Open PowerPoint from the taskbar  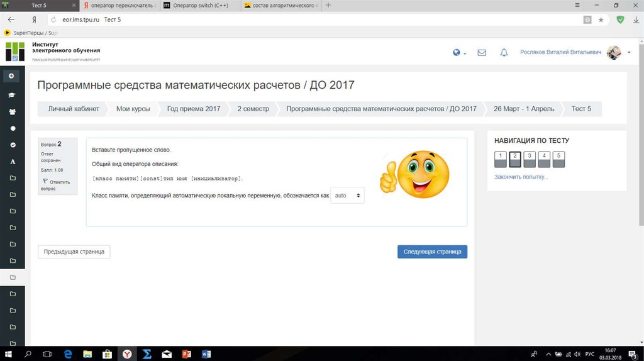tap(186, 354)
